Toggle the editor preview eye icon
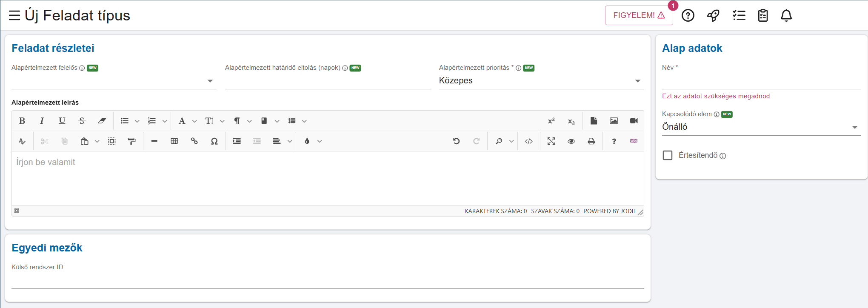The image size is (868, 308). click(x=571, y=141)
